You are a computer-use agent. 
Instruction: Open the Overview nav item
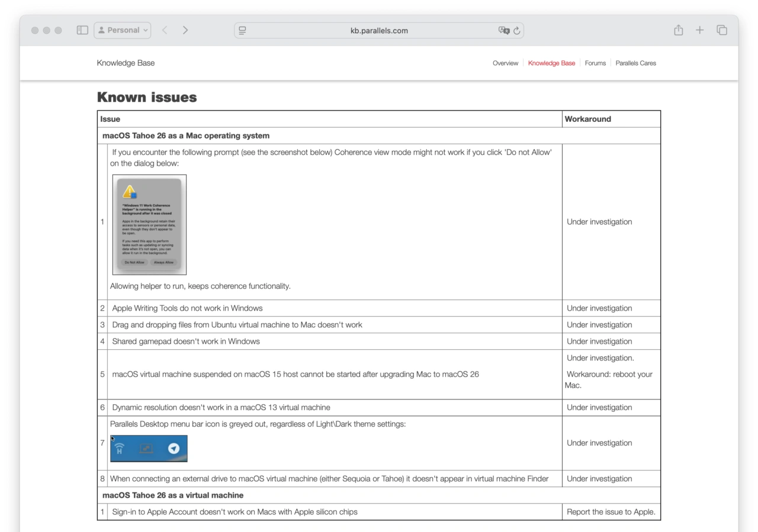click(x=505, y=63)
